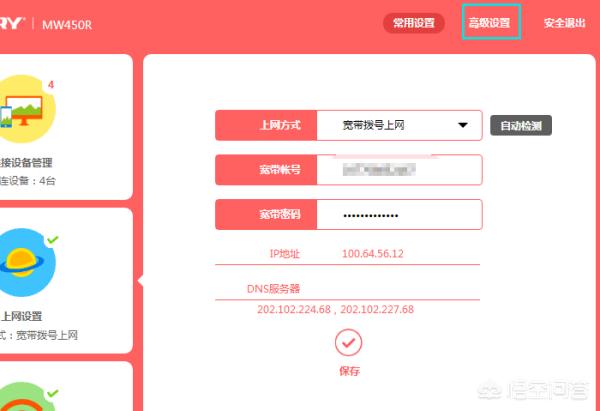Click the device count badge 4
Screen dimensions: 600x411
point(51,85)
